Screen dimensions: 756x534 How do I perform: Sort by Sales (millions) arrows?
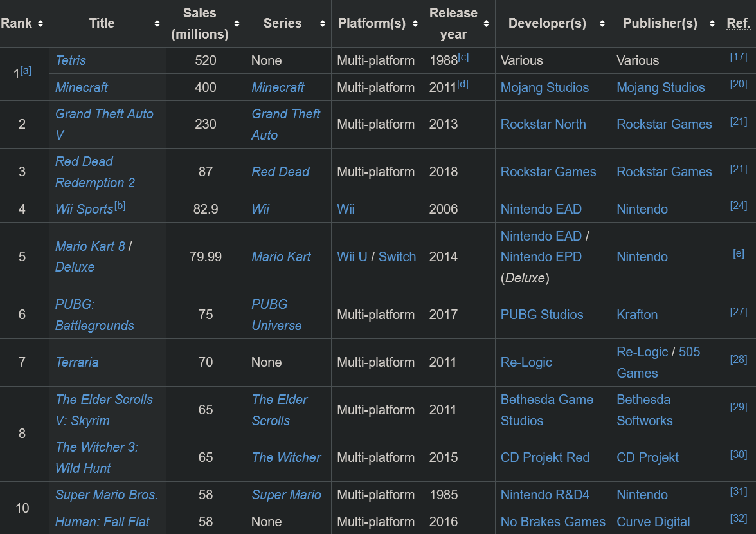tap(237, 24)
